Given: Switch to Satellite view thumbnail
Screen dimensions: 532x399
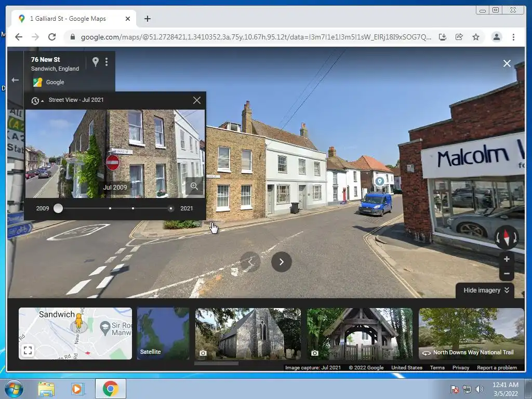Looking at the screenshot, I should click(x=163, y=334).
